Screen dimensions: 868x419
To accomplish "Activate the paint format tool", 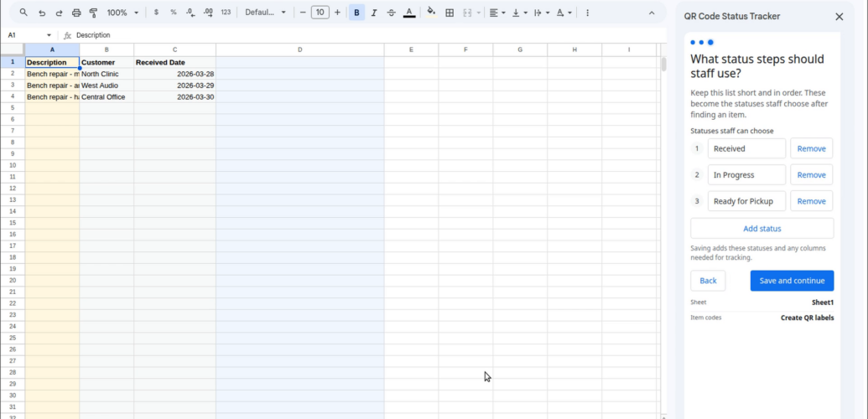I will point(94,13).
